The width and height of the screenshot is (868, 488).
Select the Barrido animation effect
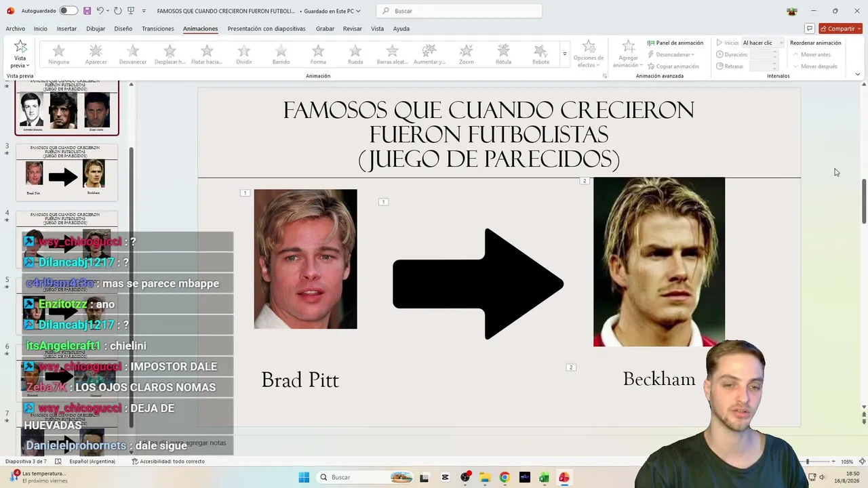(281, 54)
